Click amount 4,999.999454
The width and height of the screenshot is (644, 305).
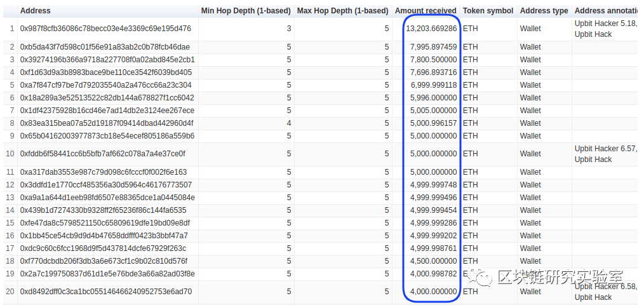(x=433, y=210)
